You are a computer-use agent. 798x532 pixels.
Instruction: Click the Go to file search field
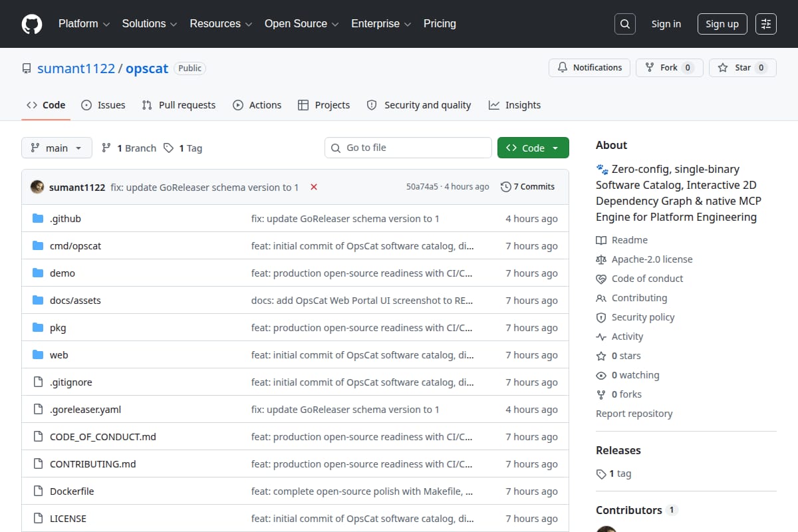(408, 148)
